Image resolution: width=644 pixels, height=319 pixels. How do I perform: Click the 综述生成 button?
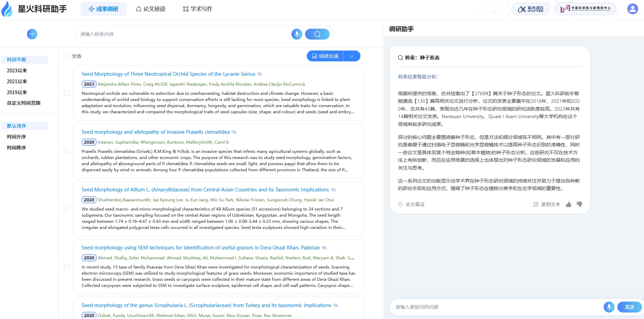click(325, 56)
